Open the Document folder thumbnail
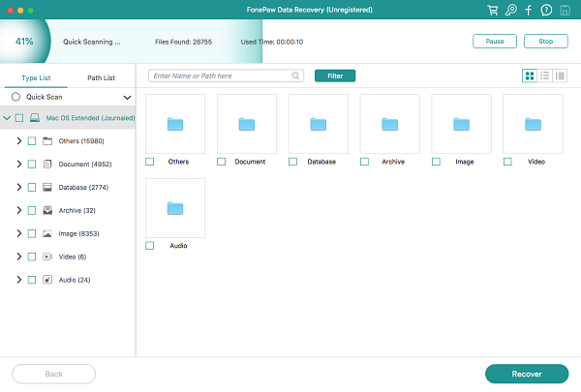 247,124
